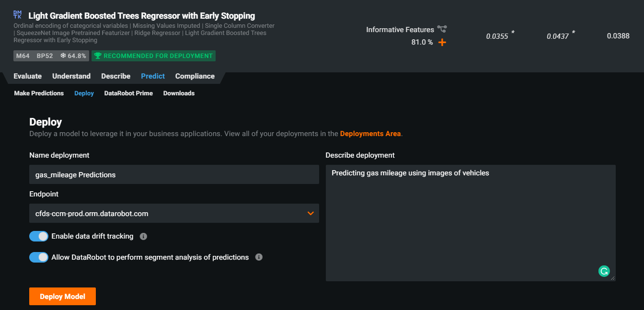This screenshot has width=644, height=310.
Task: Select the Predict tab
Action: [x=153, y=76]
